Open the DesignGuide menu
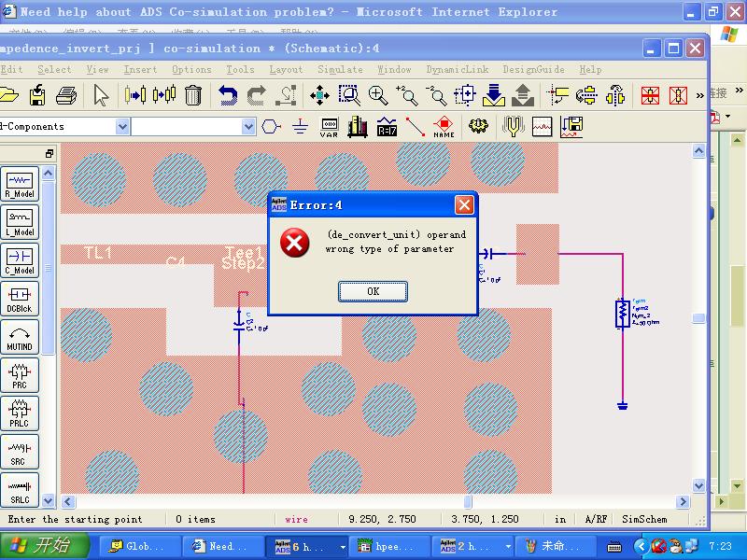The image size is (747, 560). coord(533,69)
